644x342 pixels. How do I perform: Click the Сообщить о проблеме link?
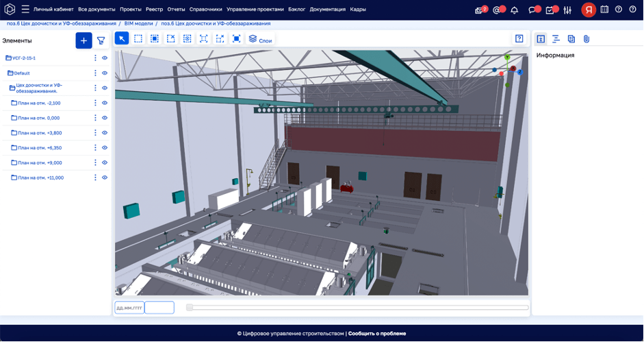click(x=376, y=334)
